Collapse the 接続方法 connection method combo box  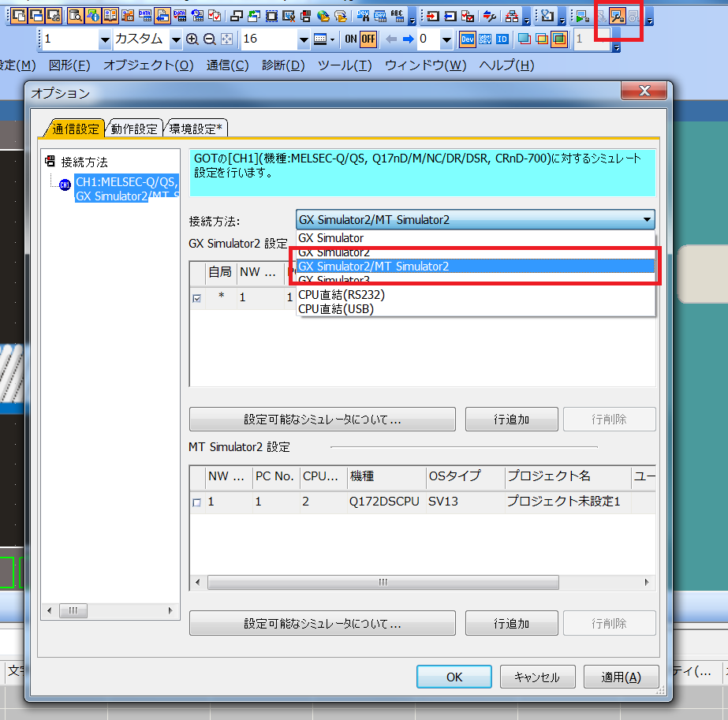coord(476,219)
